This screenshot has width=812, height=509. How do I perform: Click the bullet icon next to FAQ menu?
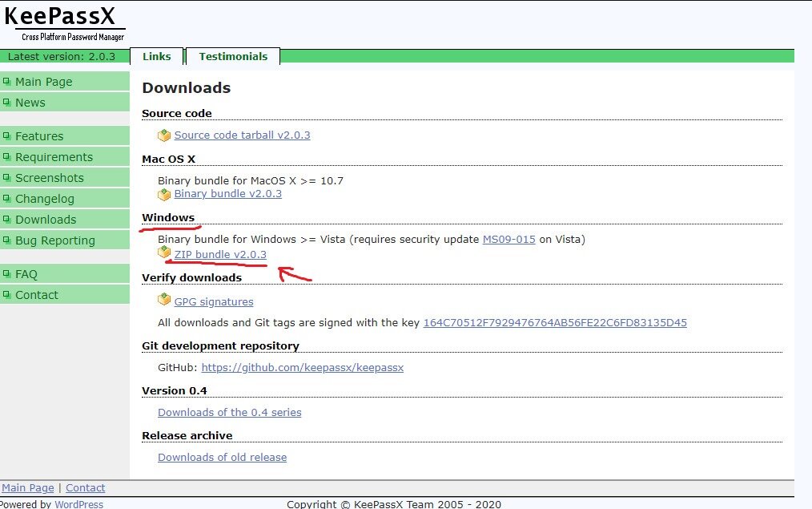click(6, 273)
